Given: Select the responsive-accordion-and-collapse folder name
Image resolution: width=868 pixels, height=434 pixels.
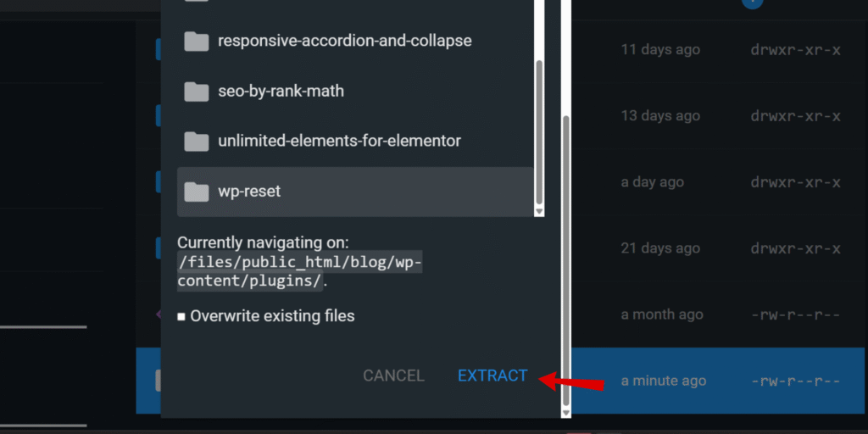Looking at the screenshot, I should tap(345, 41).
